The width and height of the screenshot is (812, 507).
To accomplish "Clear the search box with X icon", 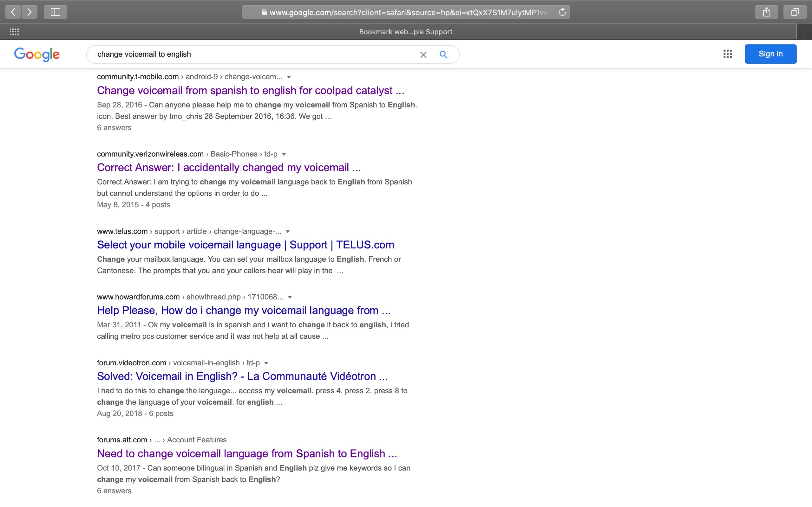I will point(423,55).
